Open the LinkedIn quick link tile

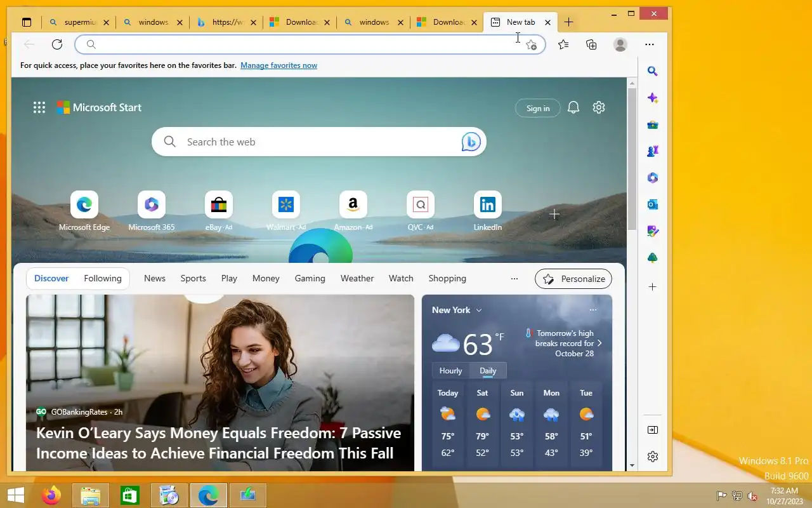(488, 211)
